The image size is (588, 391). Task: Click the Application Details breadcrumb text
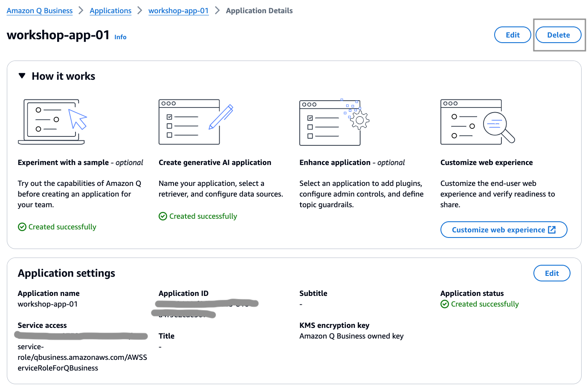point(259,11)
